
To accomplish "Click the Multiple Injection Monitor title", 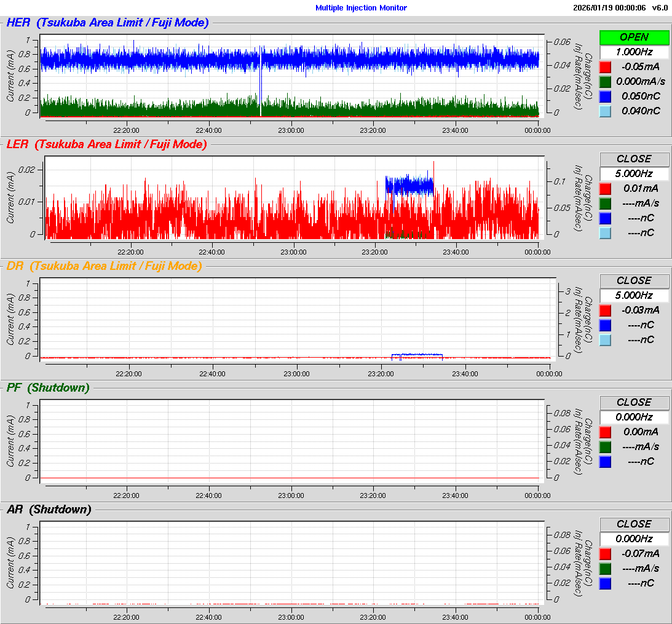I will coord(361,8).
